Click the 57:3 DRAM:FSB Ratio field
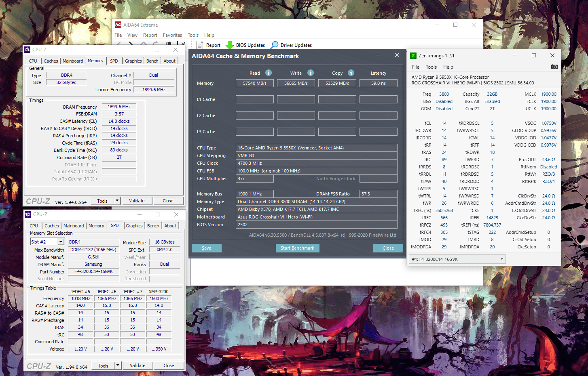Image resolution: width=588 pixels, height=376 pixels. pyautogui.click(x=379, y=194)
